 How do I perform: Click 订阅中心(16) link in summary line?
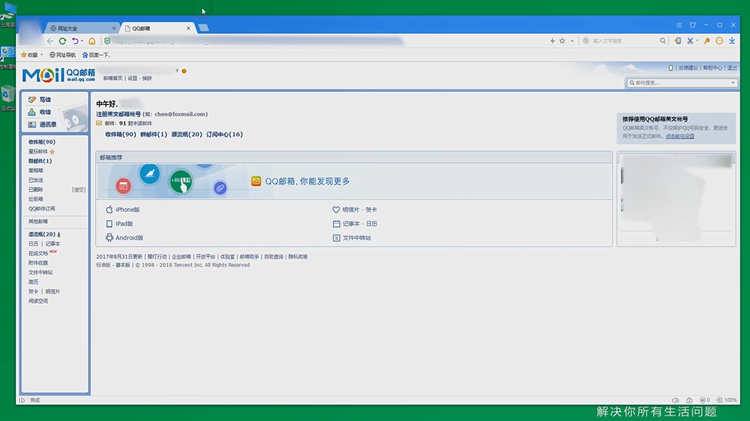pos(224,134)
